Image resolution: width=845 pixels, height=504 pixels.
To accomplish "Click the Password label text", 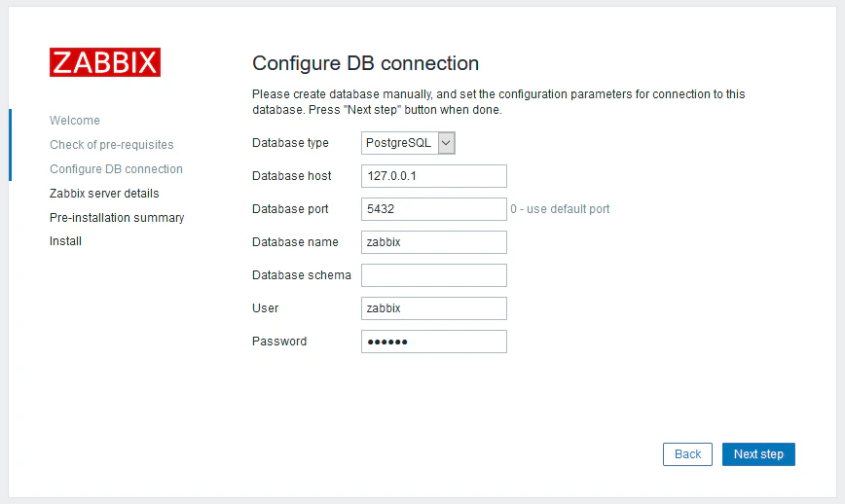I will (x=279, y=342).
